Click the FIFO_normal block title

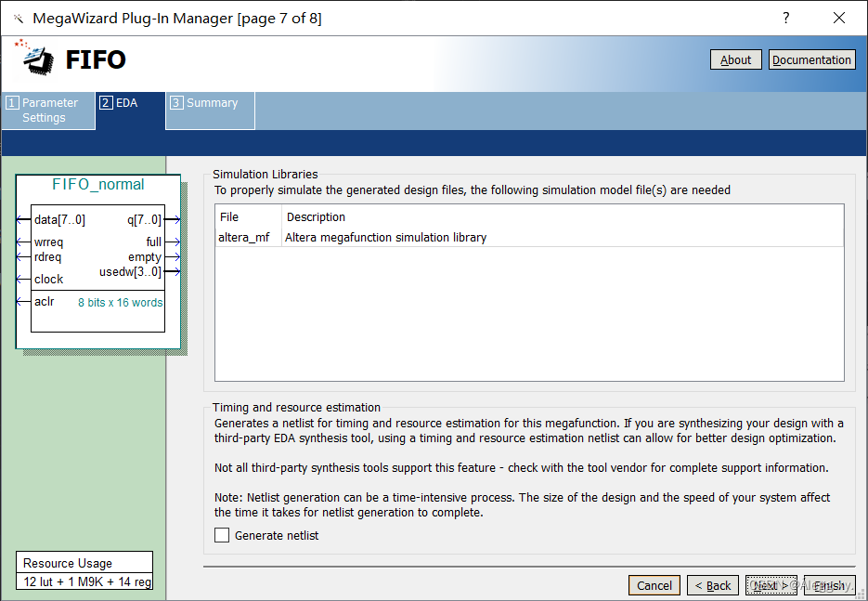98,185
